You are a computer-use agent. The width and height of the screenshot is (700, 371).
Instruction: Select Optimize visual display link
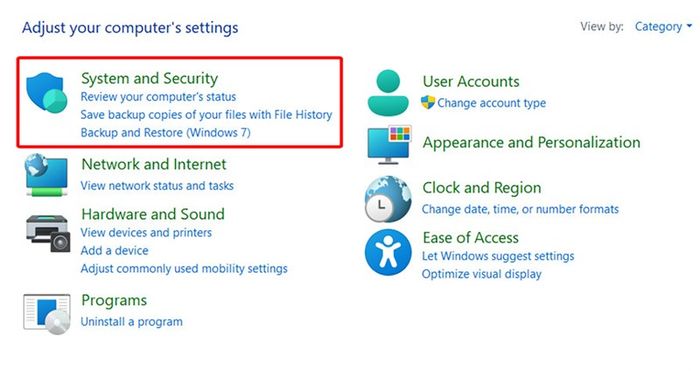click(x=482, y=274)
